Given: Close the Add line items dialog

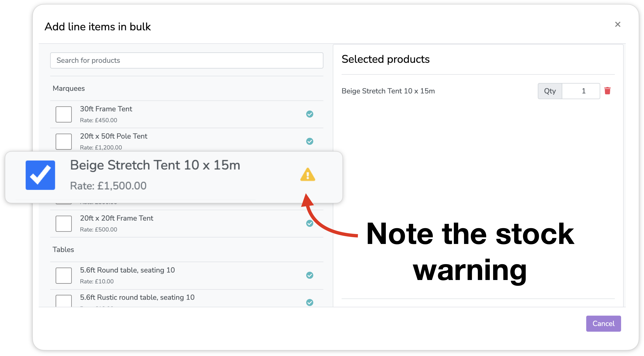Looking at the screenshot, I should pyautogui.click(x=618, y=25).
